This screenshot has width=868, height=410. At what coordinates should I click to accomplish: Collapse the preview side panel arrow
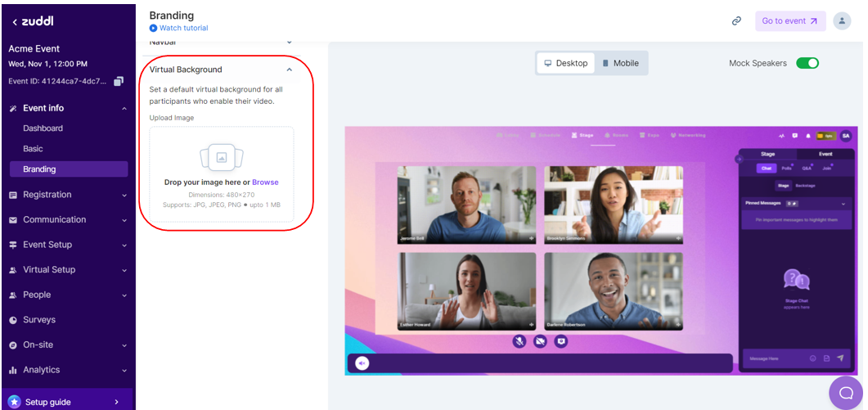[x=739, y=159]
